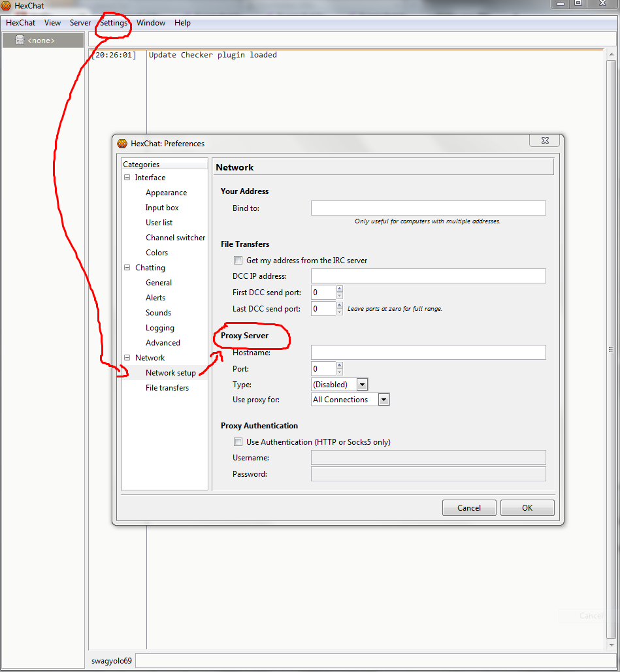Collapse the Network category tree
The image size is (620, 672).
click(x=127, y=358)
